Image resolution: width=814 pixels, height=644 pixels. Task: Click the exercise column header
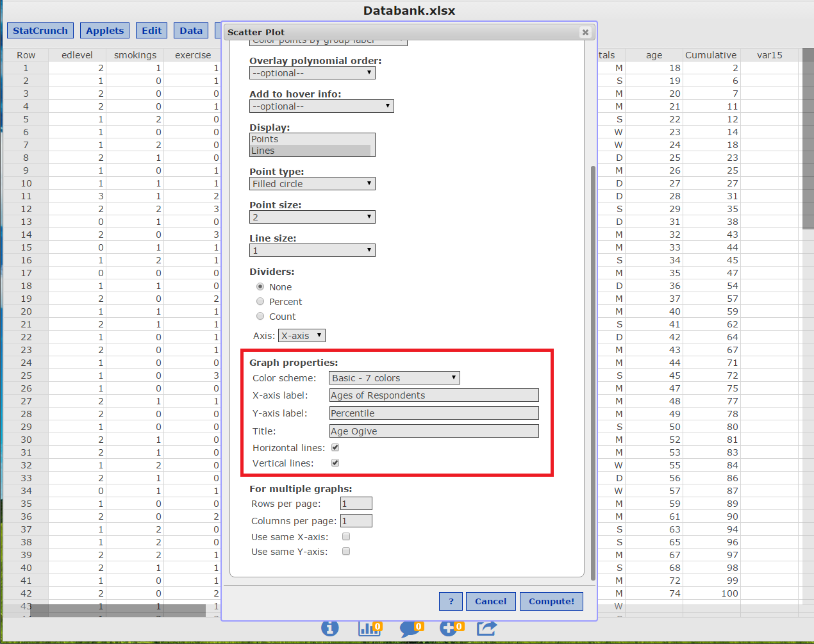(x=193, y=55)
